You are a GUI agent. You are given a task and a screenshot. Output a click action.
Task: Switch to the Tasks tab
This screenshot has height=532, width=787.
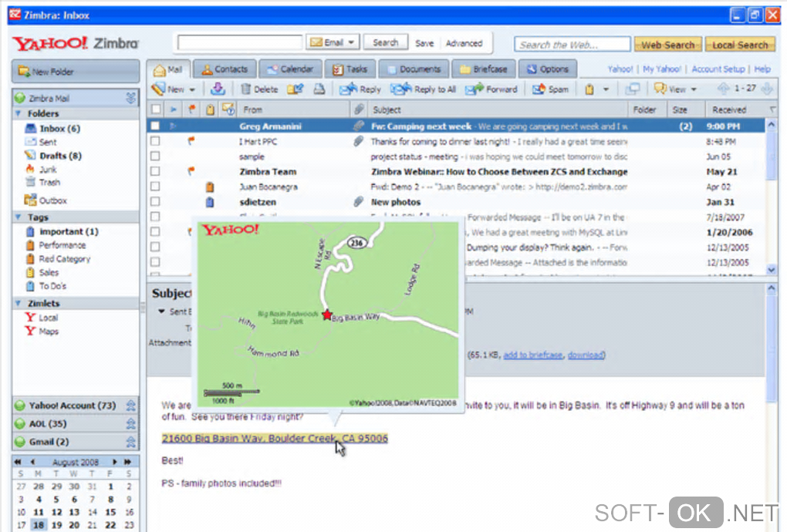350,69
